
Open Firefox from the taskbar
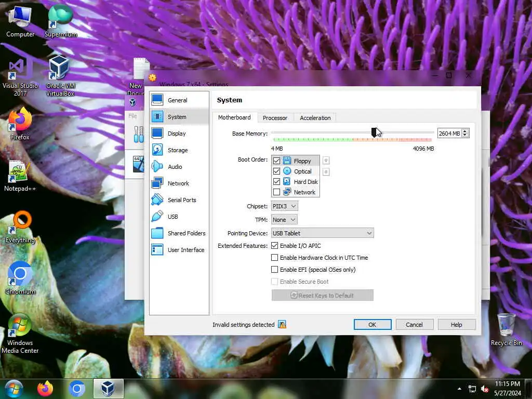tap(45, 389)
